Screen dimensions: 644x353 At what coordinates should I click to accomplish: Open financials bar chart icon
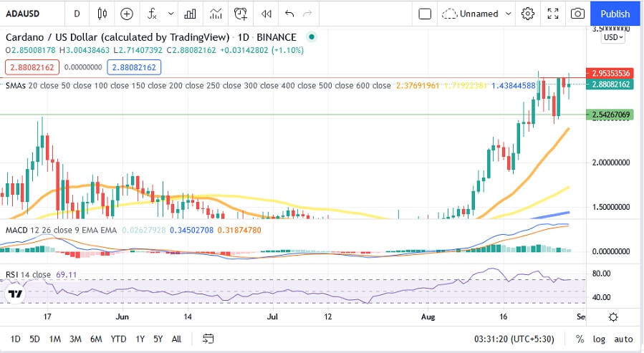click(x=190, y=14)
